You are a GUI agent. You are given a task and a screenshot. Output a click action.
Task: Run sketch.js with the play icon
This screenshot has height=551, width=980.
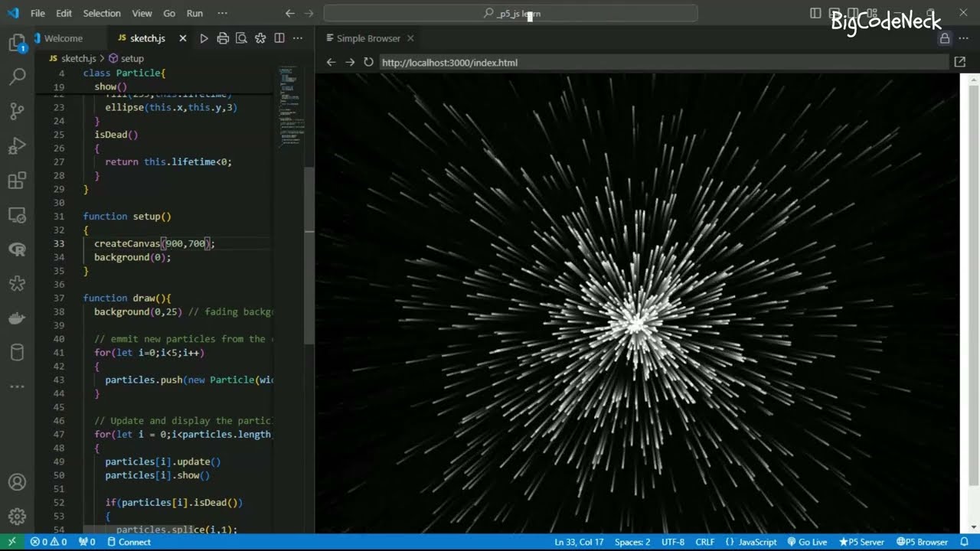(x=204, y=38)
